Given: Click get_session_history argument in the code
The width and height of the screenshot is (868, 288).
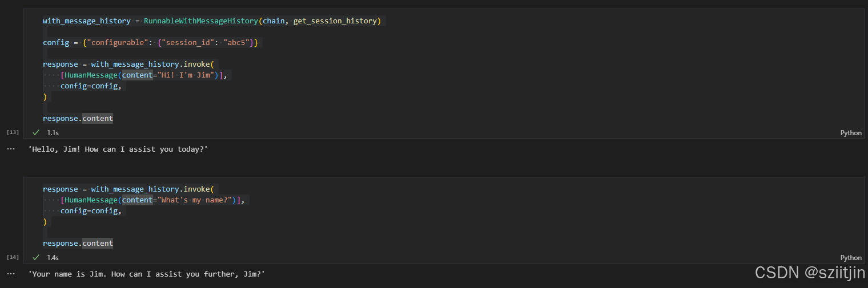Looking at the screenshot, I should pos(335,21).
